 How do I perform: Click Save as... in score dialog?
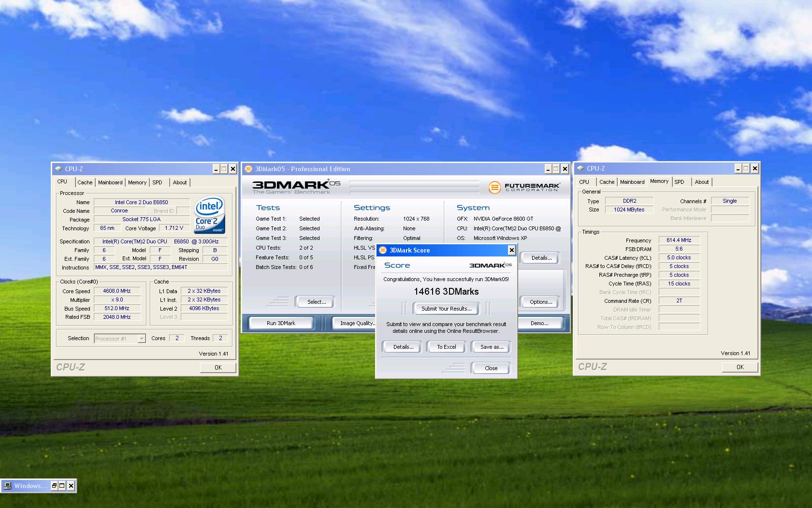click(492, 347)
